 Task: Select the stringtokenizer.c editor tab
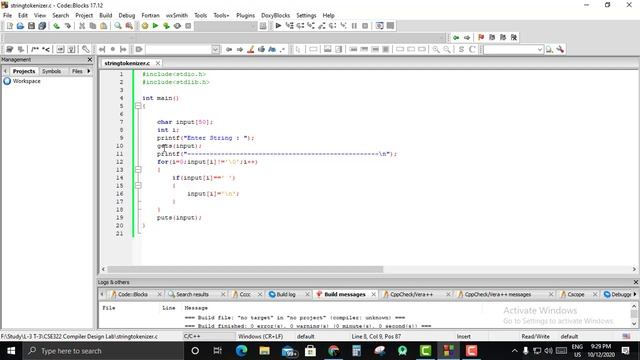tap(127, 63)
